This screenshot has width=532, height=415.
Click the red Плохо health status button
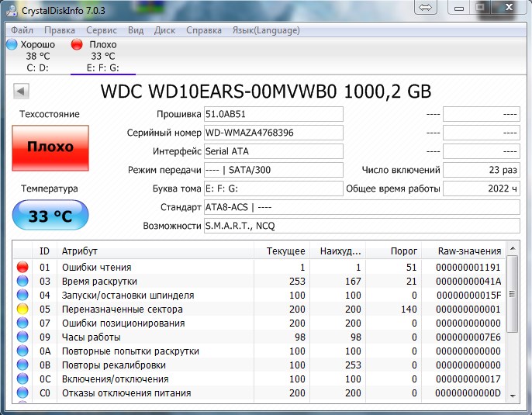pyautogui.click(x=50, y=147)
